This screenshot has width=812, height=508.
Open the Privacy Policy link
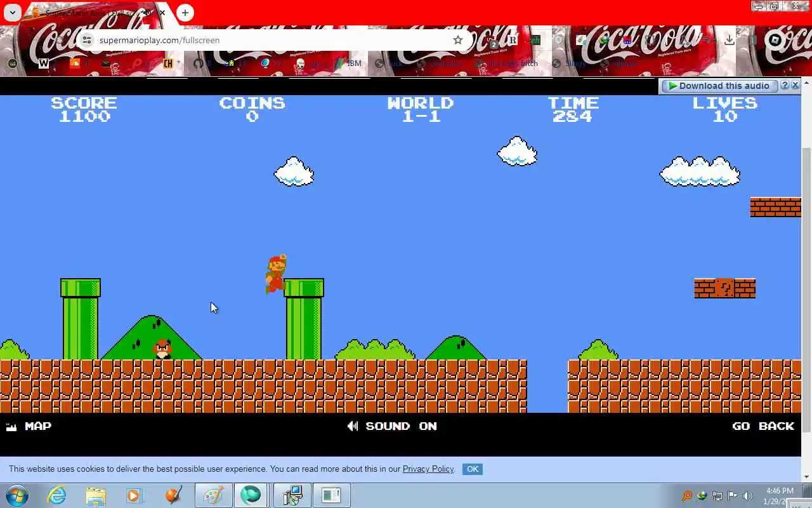(x=428, y=469)
